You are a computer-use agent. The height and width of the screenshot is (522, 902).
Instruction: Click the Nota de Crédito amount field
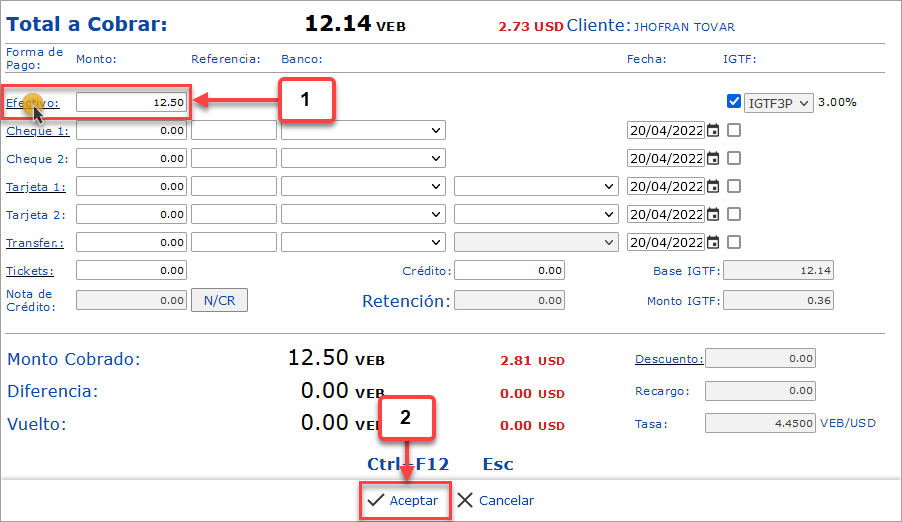tap(131, 300)
